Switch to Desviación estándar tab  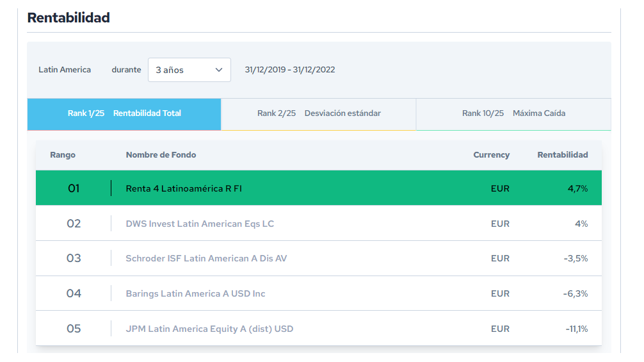[319, 113]
